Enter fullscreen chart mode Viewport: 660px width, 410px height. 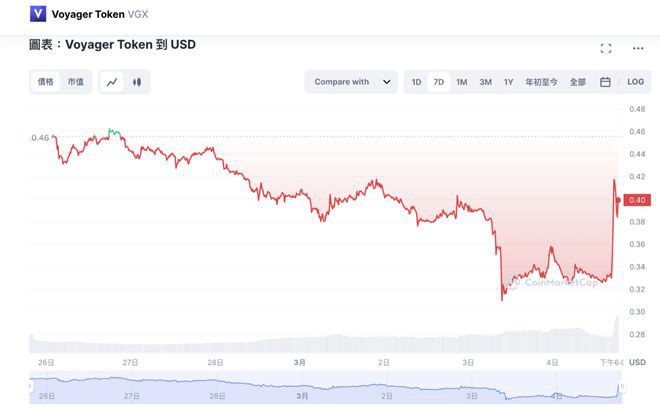click(x=605, y=48)
